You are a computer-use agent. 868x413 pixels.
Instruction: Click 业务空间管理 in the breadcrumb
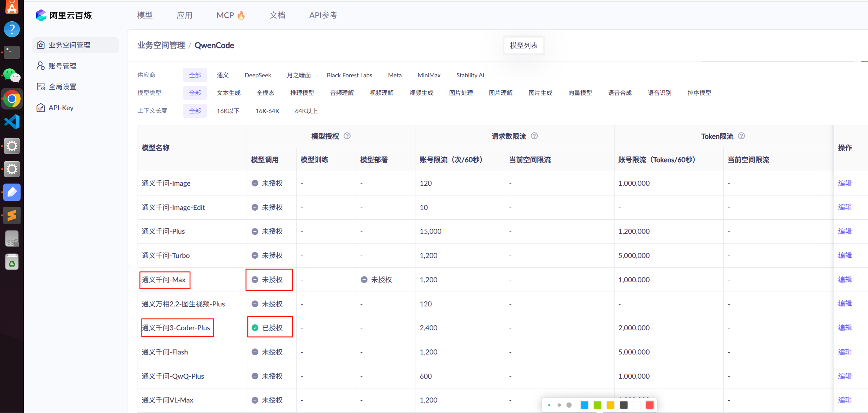click(161, 46)
